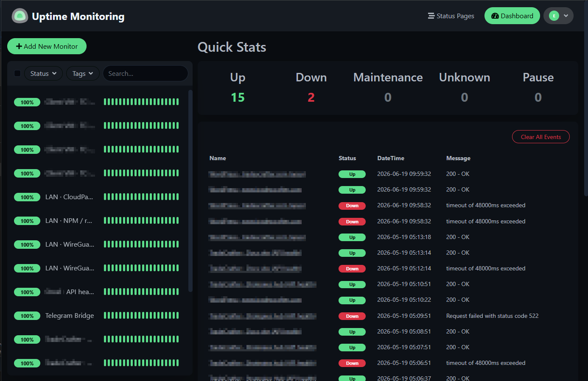Click the Unknown stat label
This screenshot has width=588, height=381.
click(x=465, y=77)
